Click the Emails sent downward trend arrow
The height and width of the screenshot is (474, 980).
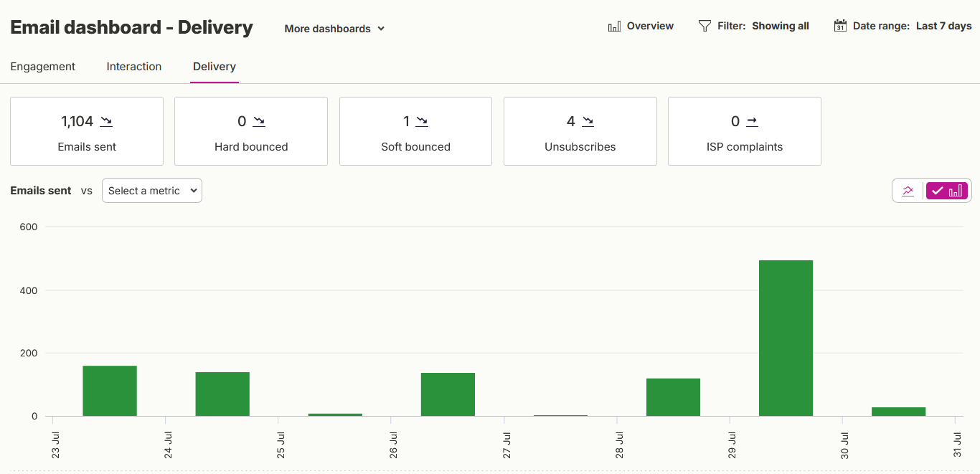pyautogui.click(x=106, y=121)
